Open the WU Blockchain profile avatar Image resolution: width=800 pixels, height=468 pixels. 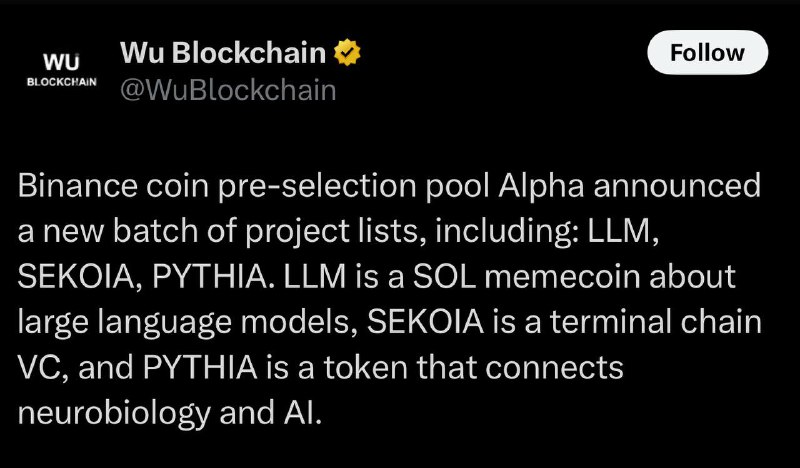pyautogui.click(x=62, y=68)
